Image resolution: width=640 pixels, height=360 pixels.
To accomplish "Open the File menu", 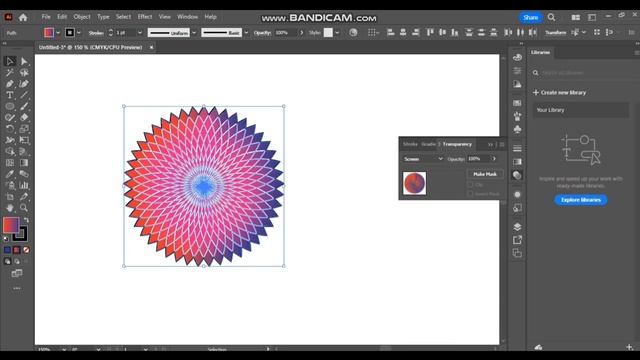I will point(46,17).
